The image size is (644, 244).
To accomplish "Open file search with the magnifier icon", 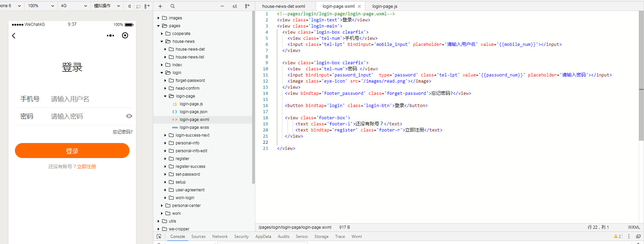I will 173,6.
